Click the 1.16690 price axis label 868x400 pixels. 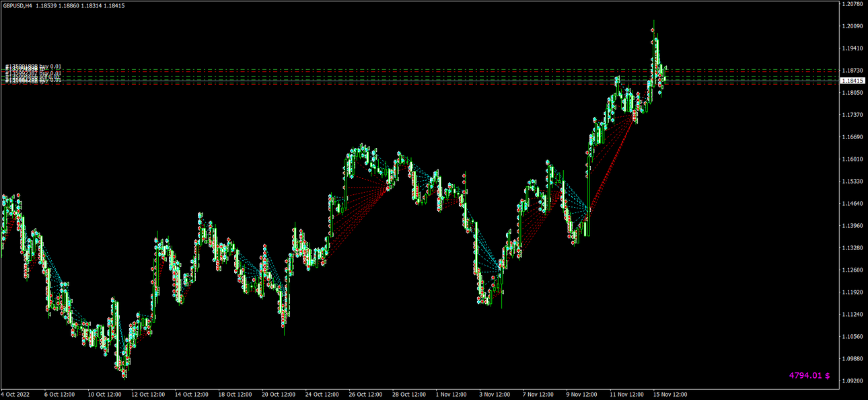tap(852, 137)
